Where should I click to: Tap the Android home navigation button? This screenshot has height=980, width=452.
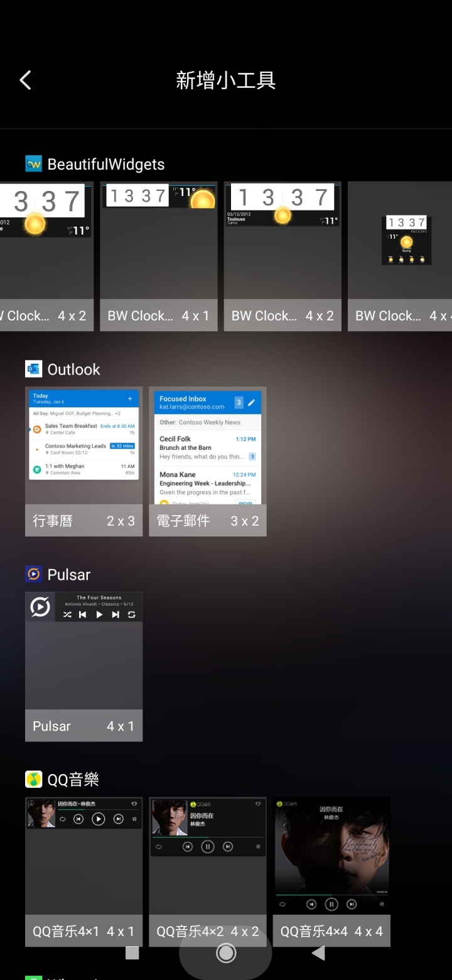(x=225, y=953)
